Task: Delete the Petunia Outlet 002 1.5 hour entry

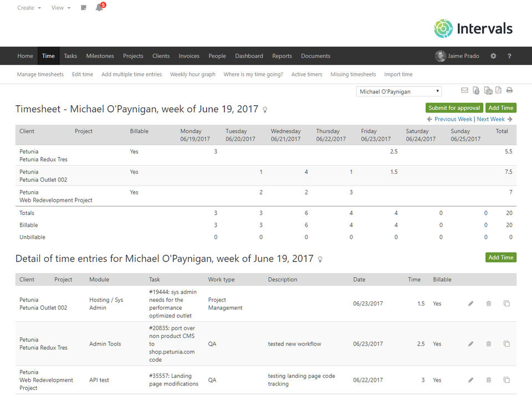Action: (x=489, y=304)
